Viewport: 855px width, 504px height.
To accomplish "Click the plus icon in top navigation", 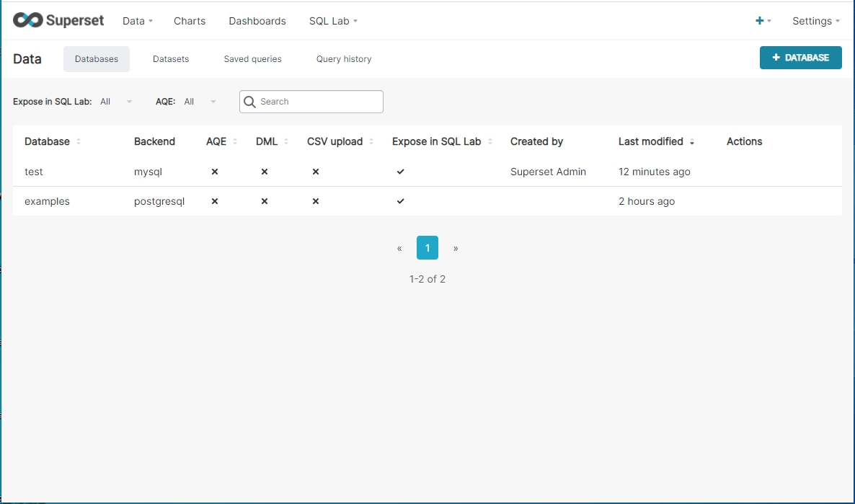I will [760, 21].
